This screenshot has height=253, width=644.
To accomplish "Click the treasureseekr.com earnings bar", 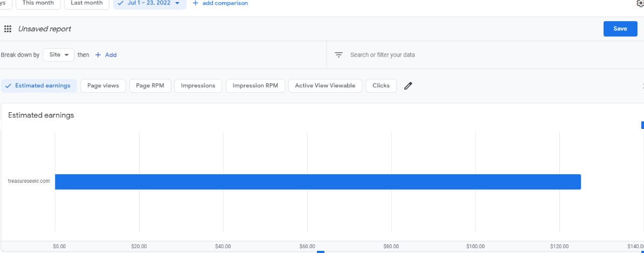I will tap(318, 182).
